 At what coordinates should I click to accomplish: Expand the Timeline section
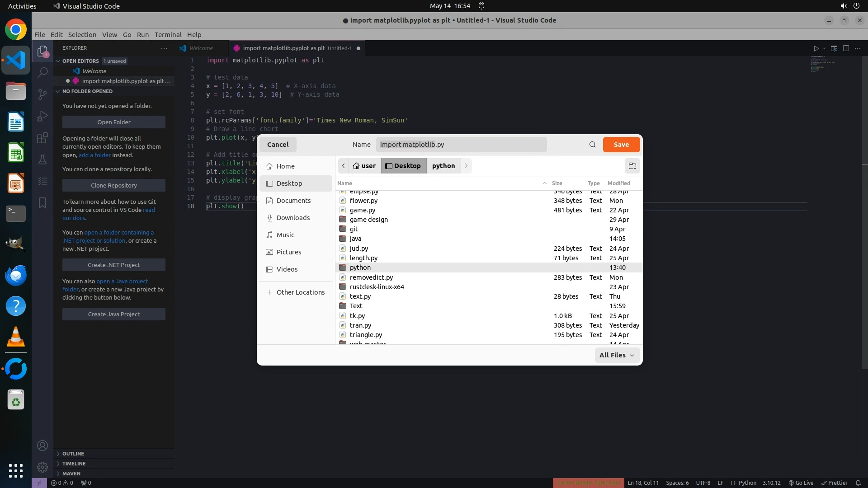pos(74,464)
